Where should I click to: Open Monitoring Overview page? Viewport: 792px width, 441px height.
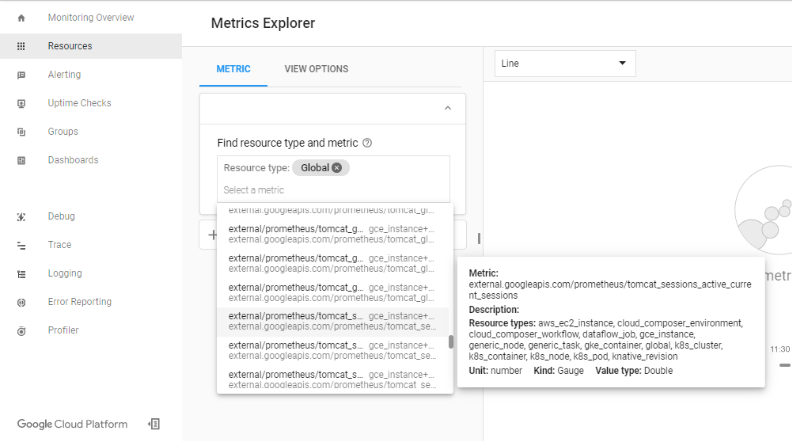(x=91, y=18)
